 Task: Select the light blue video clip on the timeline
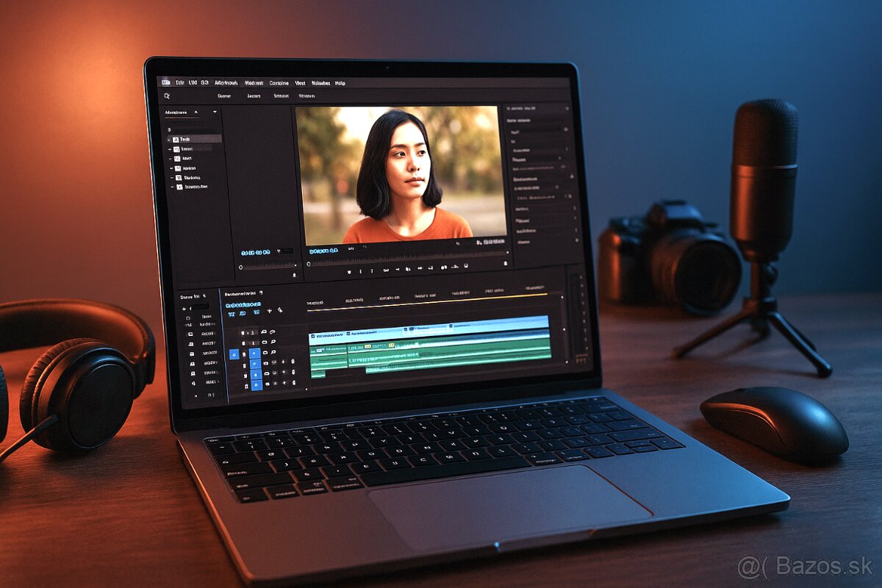click(429, 329)
